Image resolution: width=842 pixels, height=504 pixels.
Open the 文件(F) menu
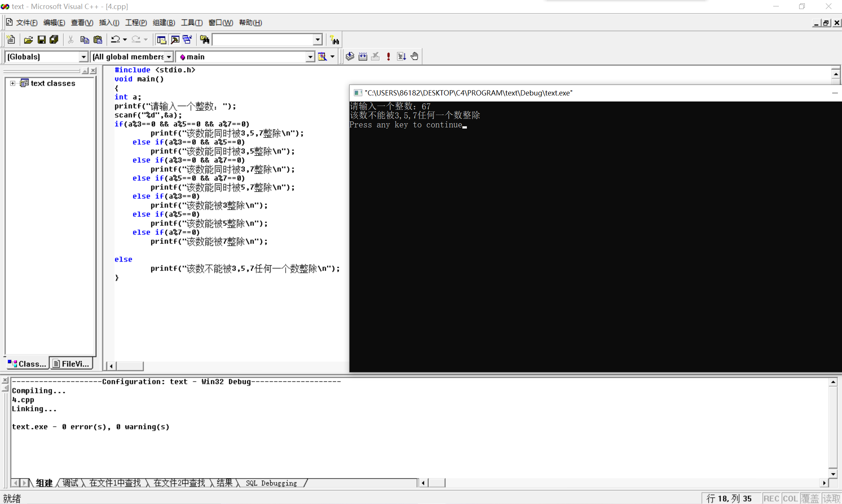coord(27,23)
